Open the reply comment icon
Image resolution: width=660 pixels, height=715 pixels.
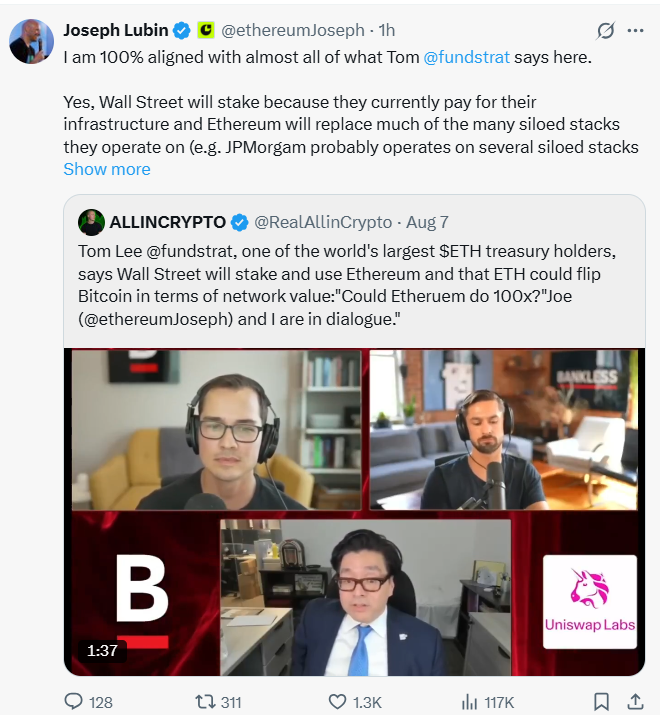(73, 702)
